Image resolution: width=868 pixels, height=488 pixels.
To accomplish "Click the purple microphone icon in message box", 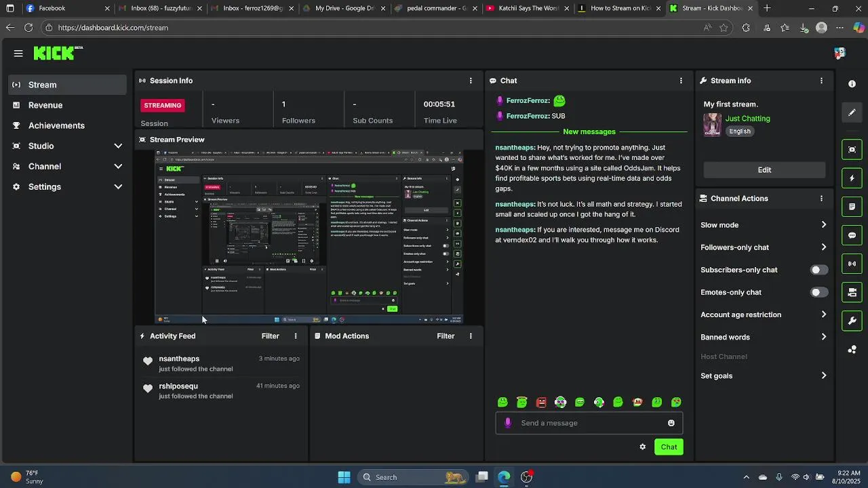I will [x=508, y=423].
